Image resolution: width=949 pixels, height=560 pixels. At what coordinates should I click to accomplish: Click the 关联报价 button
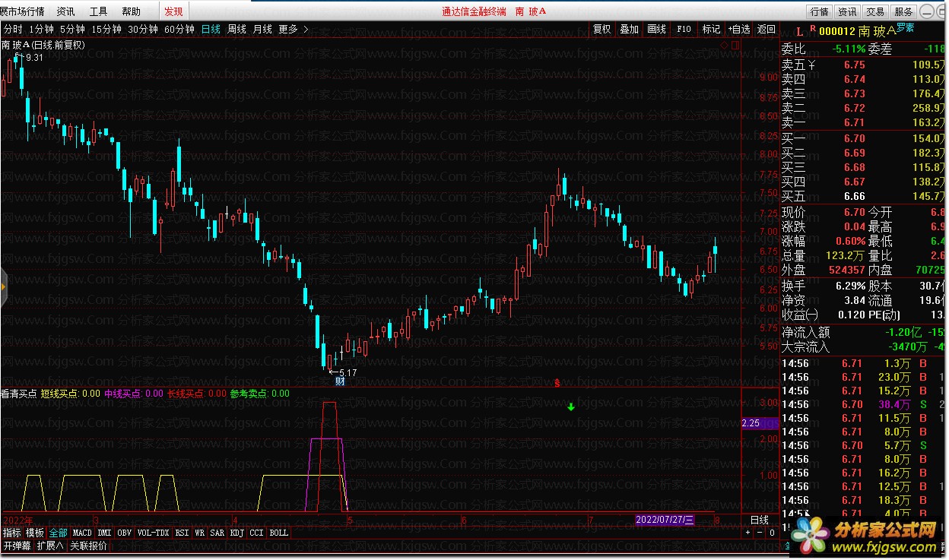(89, 546)
